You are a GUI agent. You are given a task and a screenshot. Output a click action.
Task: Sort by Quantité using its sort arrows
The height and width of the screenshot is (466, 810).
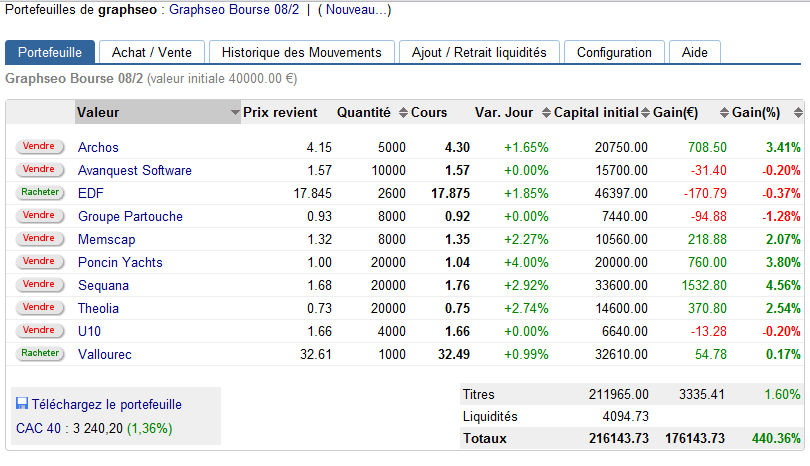(x=403, y=113)
